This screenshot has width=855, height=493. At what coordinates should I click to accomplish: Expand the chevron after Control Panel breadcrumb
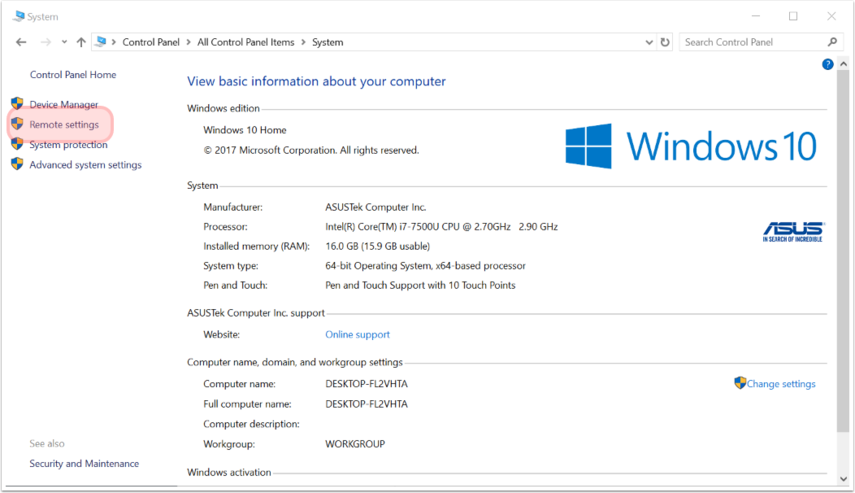[x=189, y=42]
